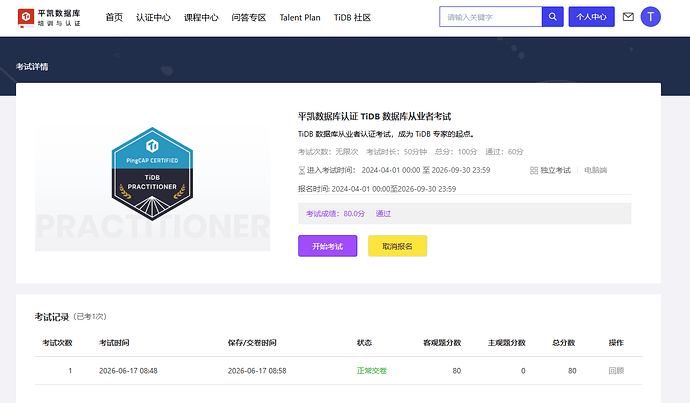The width and height of the screenshot is (690, 403).
Task: Click the 个人中心 button
Action: [x=591, y=17]
